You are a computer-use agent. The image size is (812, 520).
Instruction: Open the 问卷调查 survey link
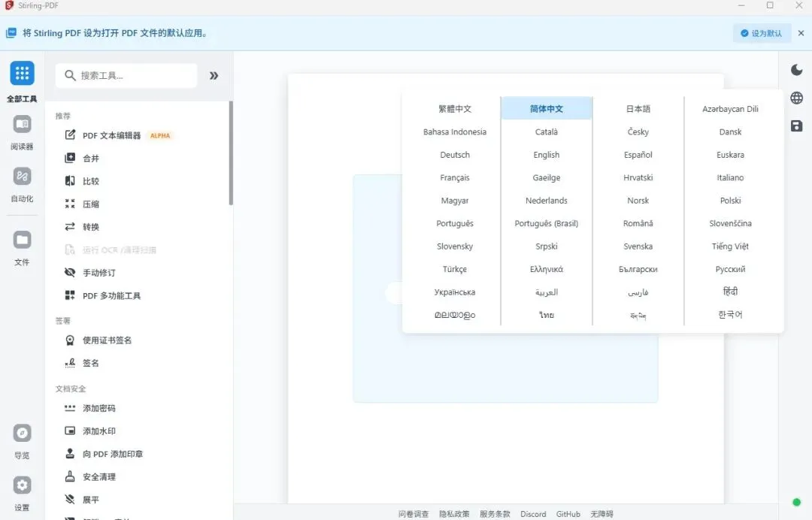(414, 514)
